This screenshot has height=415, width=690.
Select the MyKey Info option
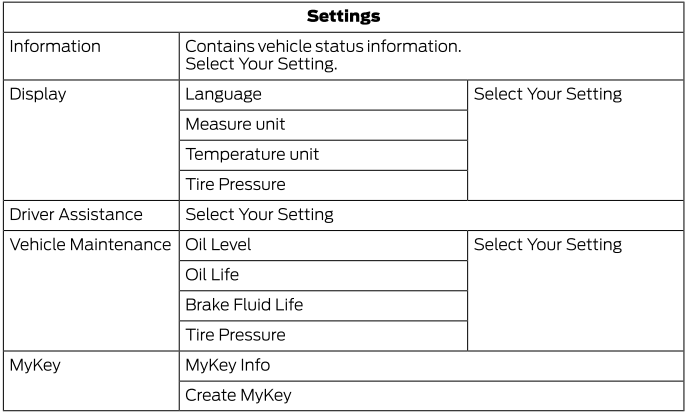[227, 365]
